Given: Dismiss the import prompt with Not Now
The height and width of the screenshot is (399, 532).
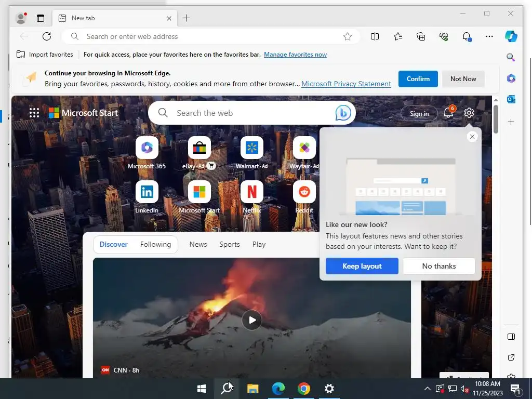Looking at the screenshot, I should (463, 79).
